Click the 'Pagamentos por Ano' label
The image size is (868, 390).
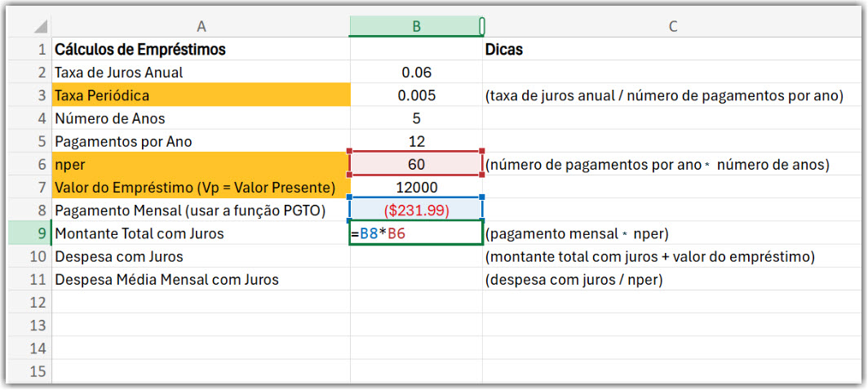click(123, 142)
